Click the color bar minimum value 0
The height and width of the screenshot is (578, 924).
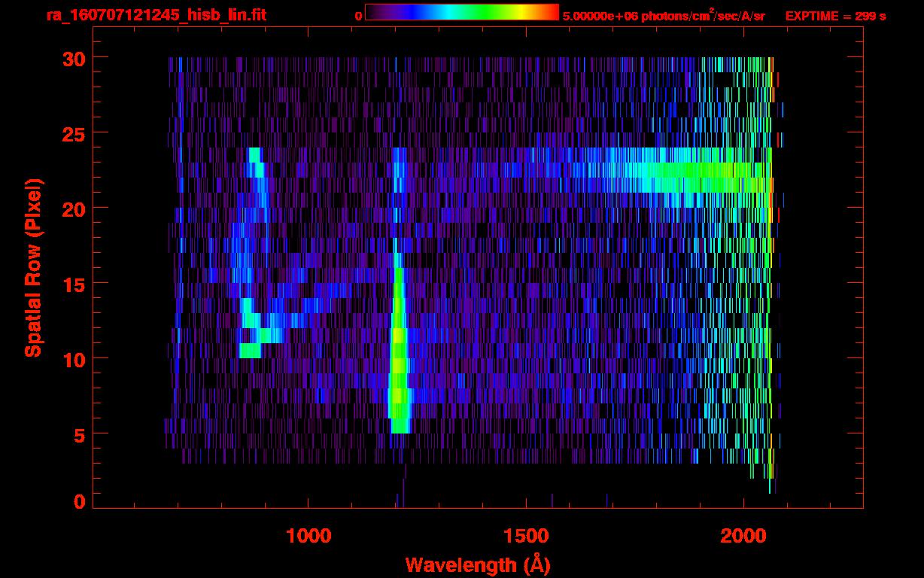pos(359,16)
